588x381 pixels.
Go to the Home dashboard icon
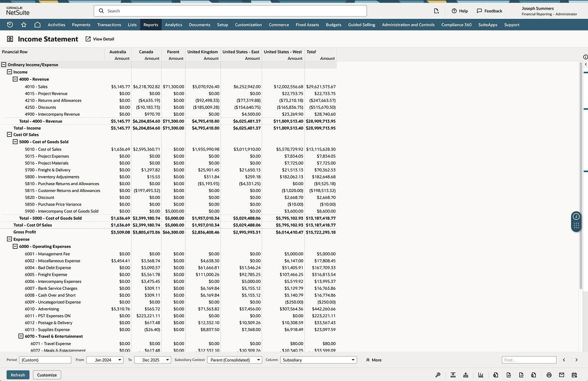click(37, 25)
